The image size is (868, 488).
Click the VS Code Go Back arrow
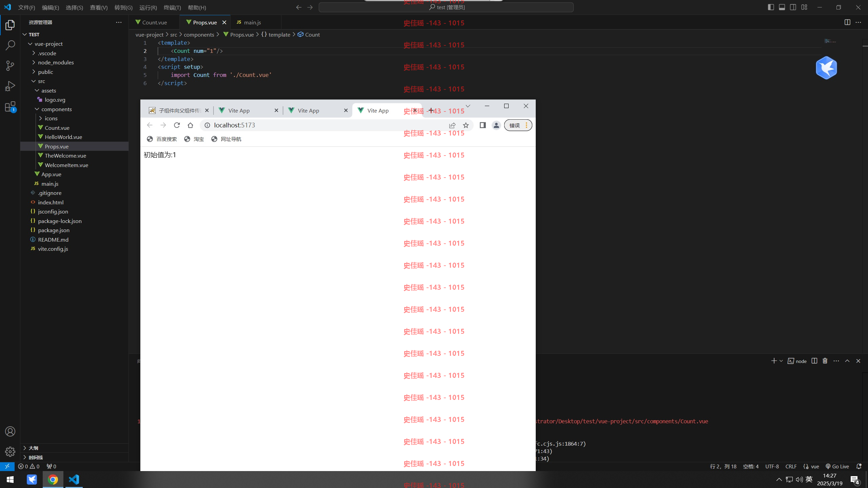[x=299, y=7]
